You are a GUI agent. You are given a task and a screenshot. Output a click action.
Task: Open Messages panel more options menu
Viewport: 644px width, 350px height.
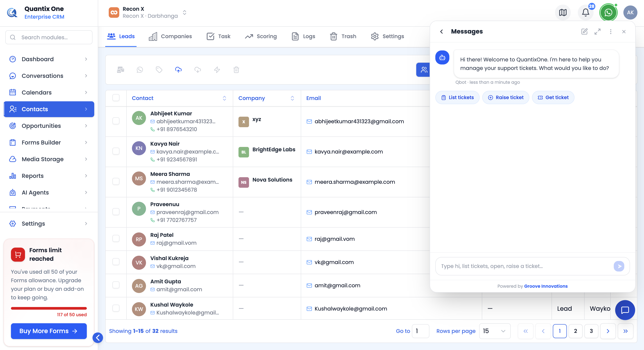(610, 32)
